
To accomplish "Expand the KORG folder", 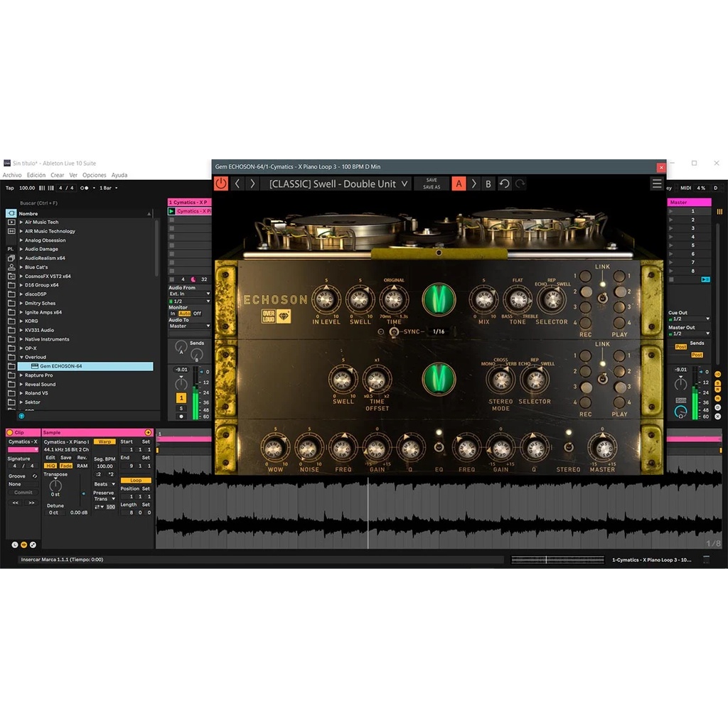I will 21,321.
